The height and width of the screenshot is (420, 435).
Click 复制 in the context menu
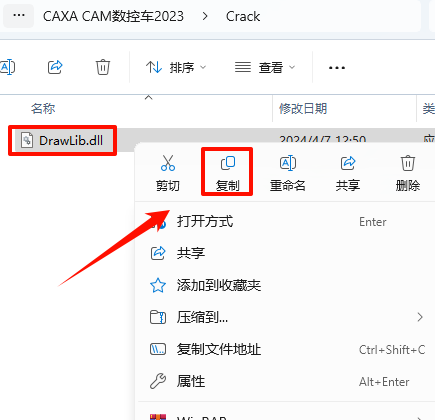tap(227, 172)
